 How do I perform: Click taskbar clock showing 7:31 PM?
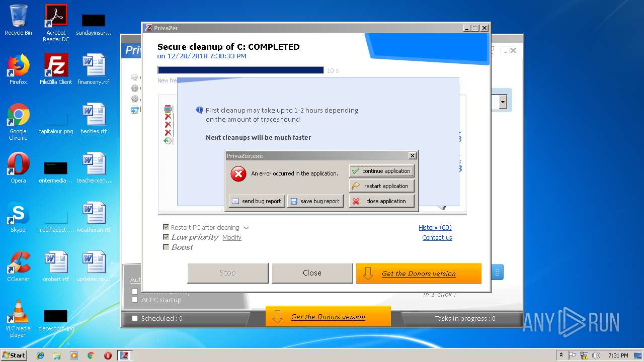pos(618,355)
